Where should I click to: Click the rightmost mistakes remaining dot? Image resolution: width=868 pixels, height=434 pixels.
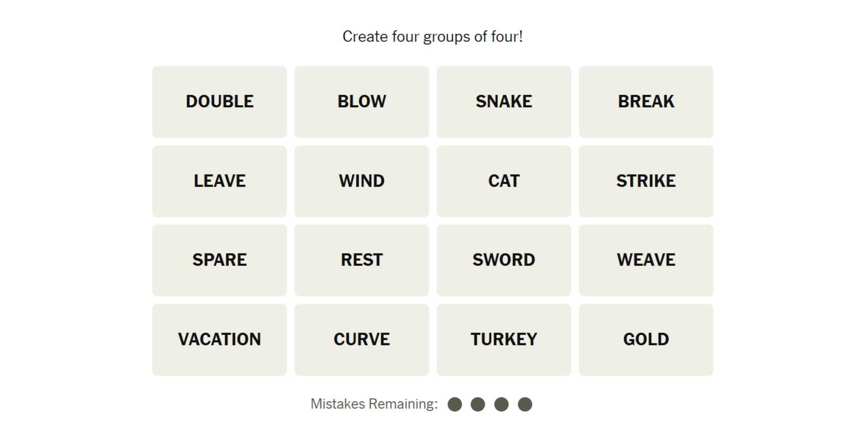(x=524, y=404)
